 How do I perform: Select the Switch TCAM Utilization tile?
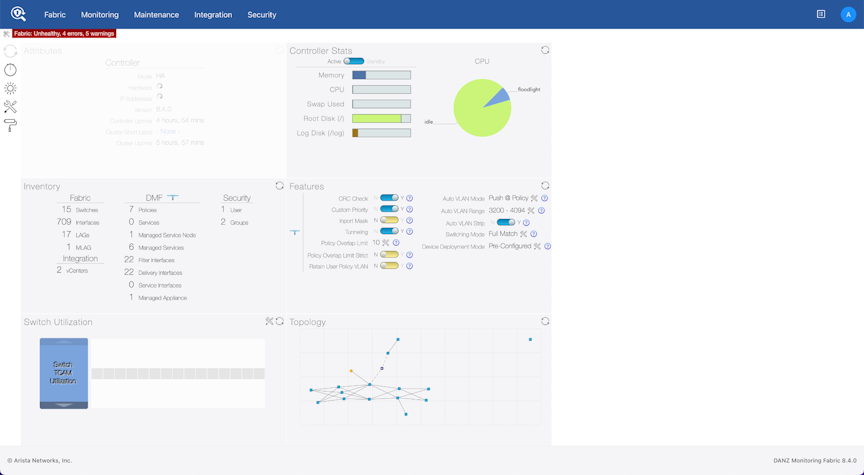64,373
